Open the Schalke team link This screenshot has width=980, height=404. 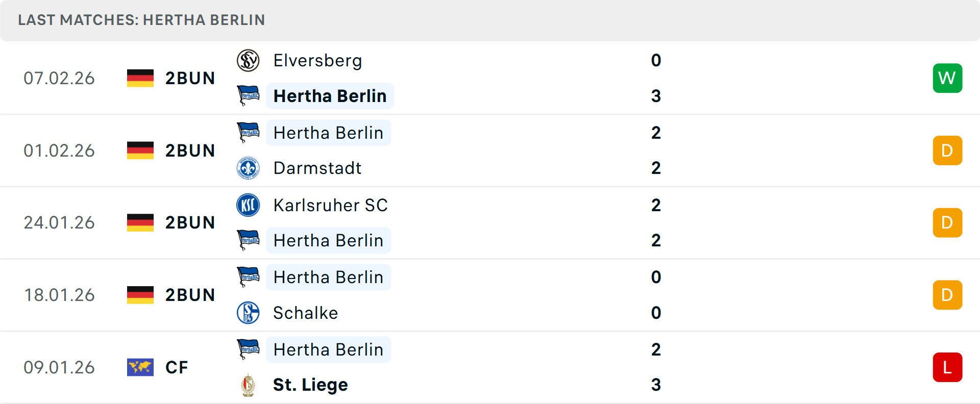click(305, 313)
